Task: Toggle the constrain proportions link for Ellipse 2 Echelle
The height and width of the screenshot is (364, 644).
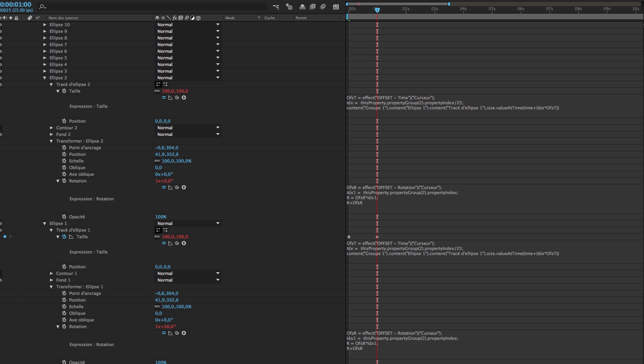Action: [x=157, y=161]
